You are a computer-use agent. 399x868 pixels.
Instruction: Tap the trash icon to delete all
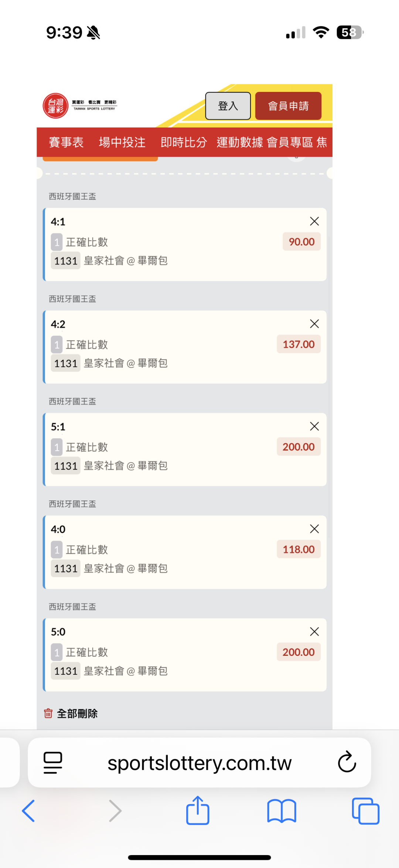coord(48,713)
